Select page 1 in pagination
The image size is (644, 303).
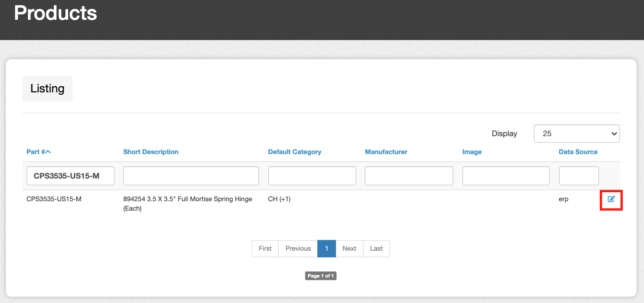point(326,249)
